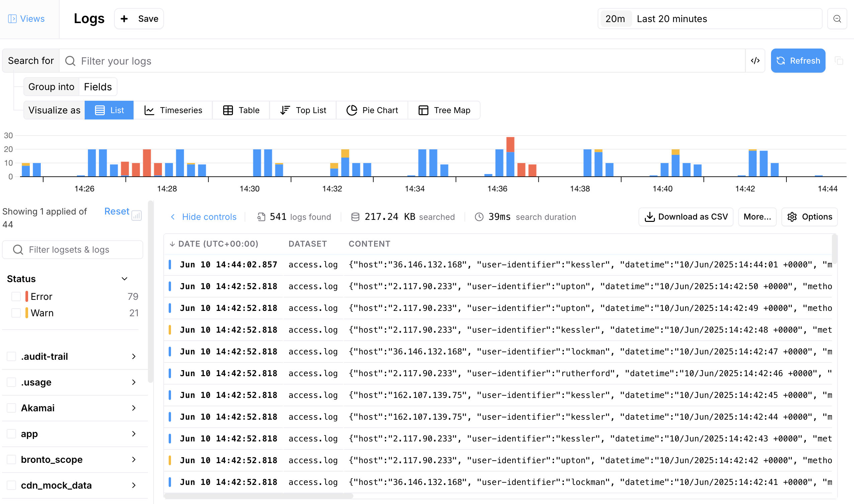Select the Top List visualization tab
This screenshot has width=854, height=504.
point(303,110)
